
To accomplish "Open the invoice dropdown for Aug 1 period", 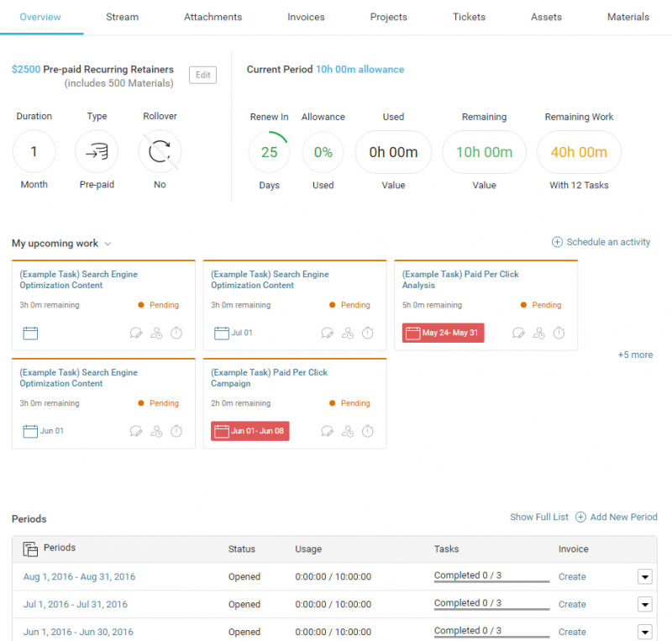I will [645, 577].
